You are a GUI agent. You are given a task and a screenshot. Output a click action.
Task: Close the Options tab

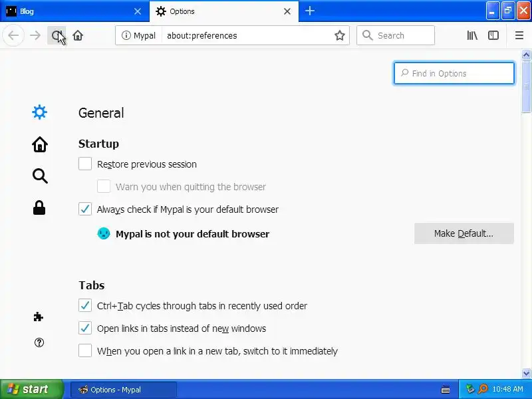287,11
